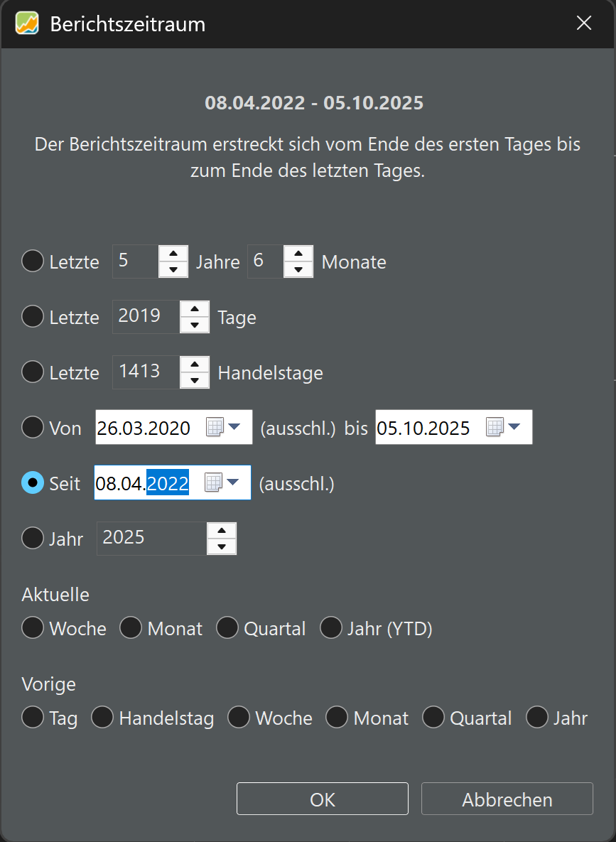Select the Von/bis date range radio button
616x842 pixels.
click(33, 428)
